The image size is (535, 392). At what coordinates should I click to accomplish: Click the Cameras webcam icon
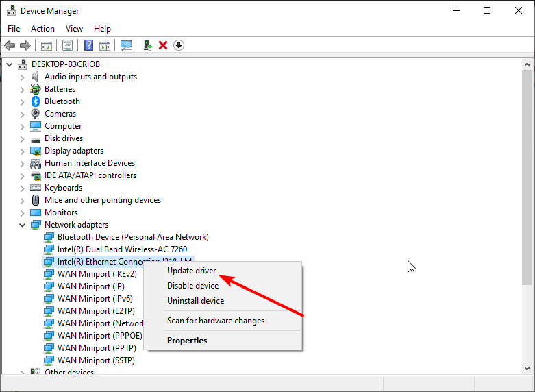35,114
